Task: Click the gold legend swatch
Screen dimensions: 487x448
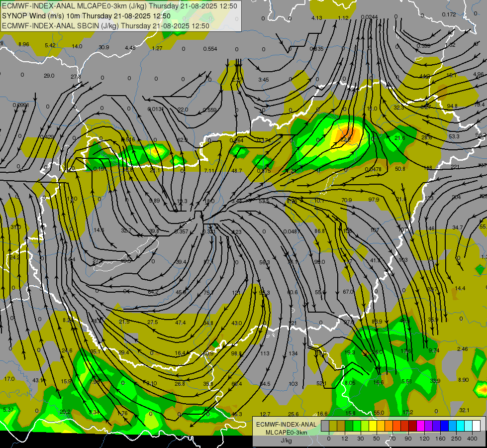Action: tap(381, 426)
